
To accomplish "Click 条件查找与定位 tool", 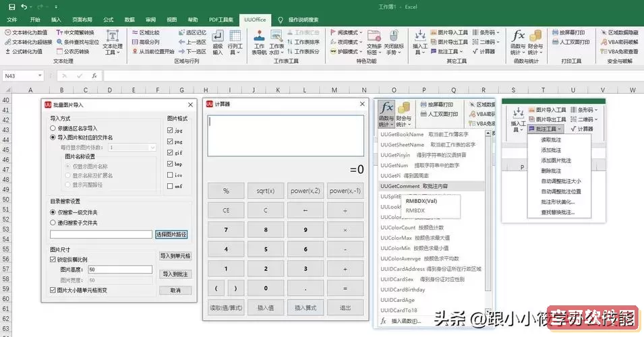I will click(x=78, y=42).
